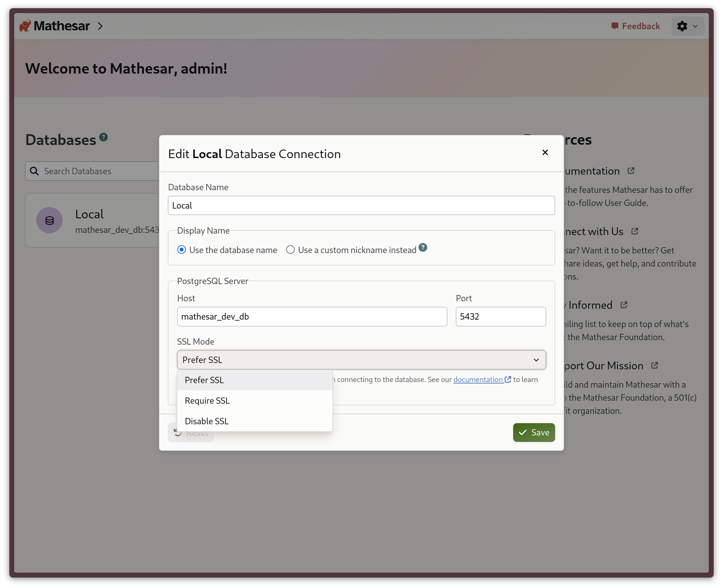Viewport: 723px width, 588px height.
Task: Click the help icon beside custom nickname option
Action: (x=423, y=247)
